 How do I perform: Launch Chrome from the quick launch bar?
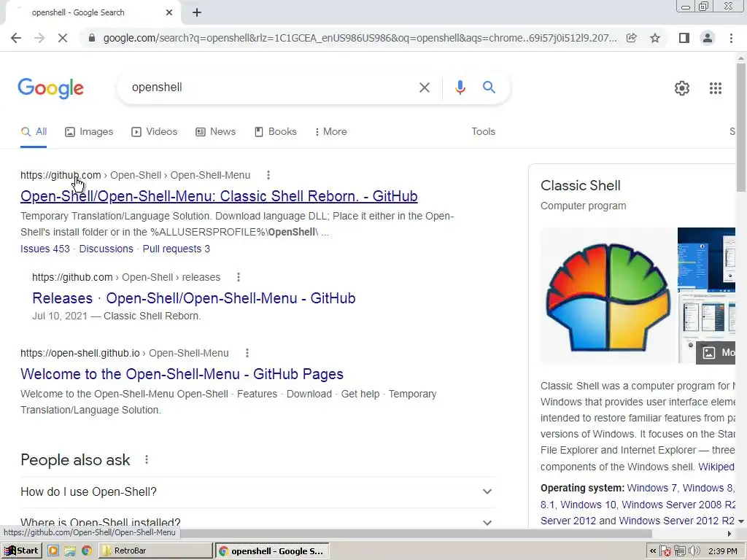click(x=86, y=551)
